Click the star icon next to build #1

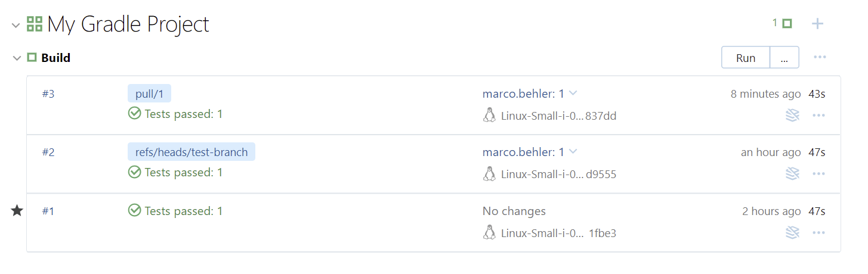click(x=17, y=211)
